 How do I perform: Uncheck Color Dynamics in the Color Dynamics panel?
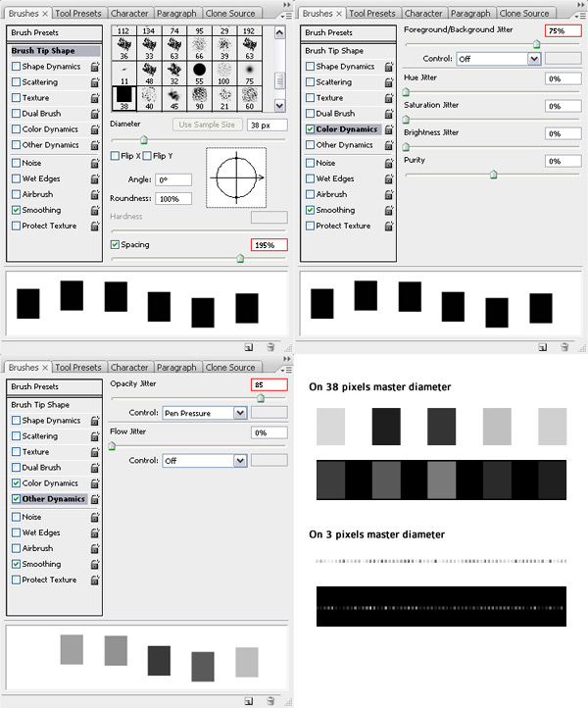coord(310,129)
